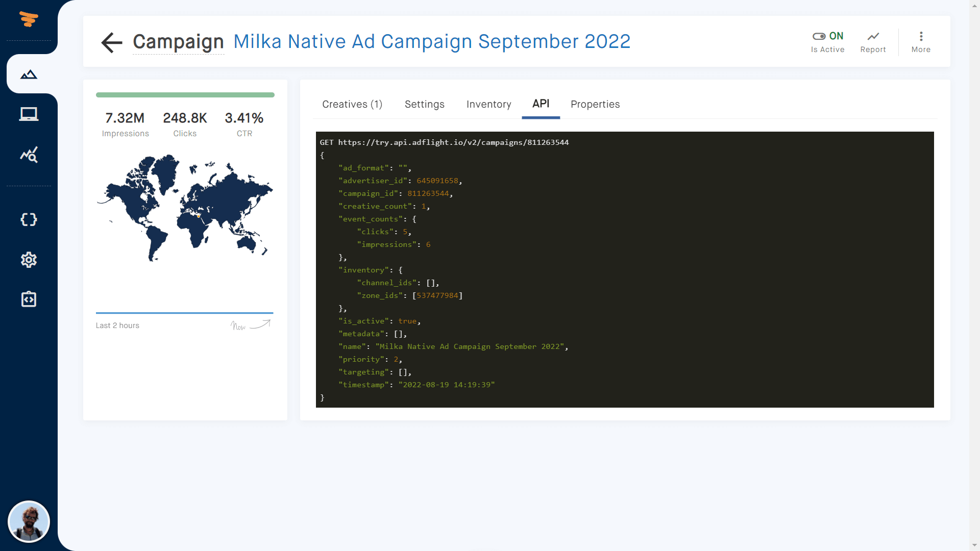
Task: Select the clipboard code sidebar icon
Action: pyautogui.click(x=29, y=299)
